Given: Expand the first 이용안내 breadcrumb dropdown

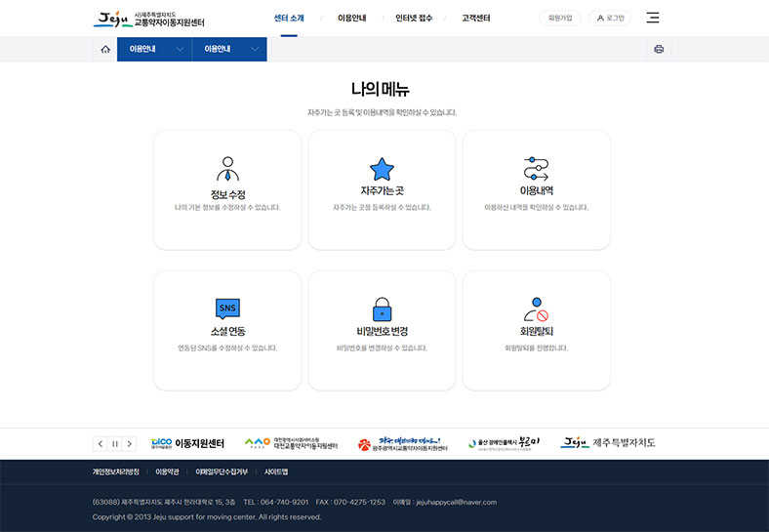Looking at the screenshot, I should [x=154, y=49].
